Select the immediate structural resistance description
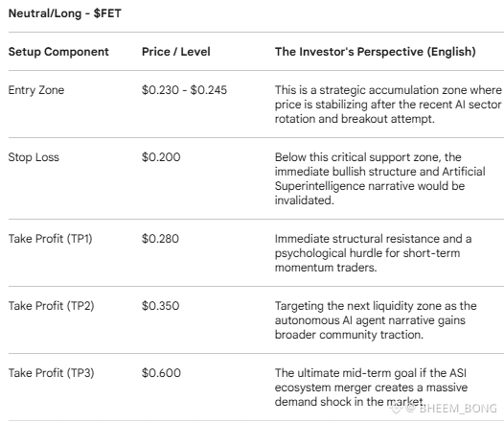 pyautogui.click(x=373, y=253)
